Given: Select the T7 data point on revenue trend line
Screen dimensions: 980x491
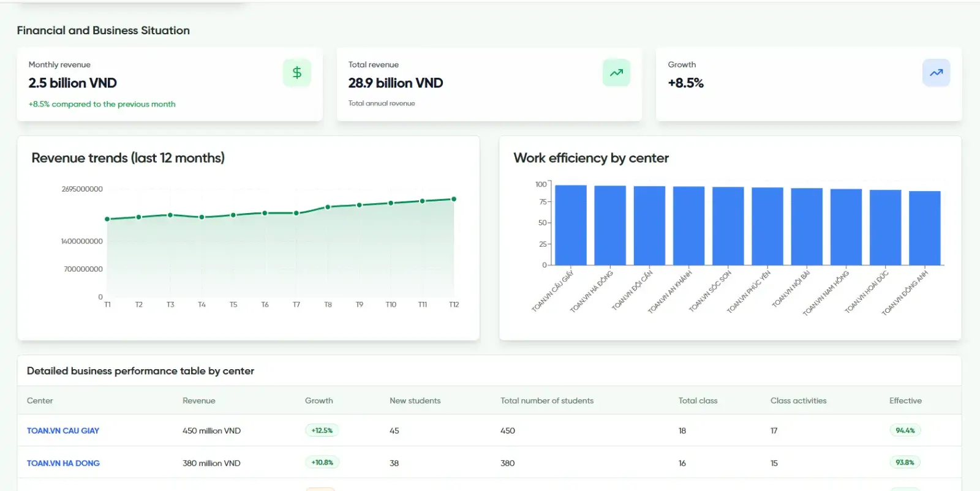Looking at the screenshot, I should tap(296, 213).
